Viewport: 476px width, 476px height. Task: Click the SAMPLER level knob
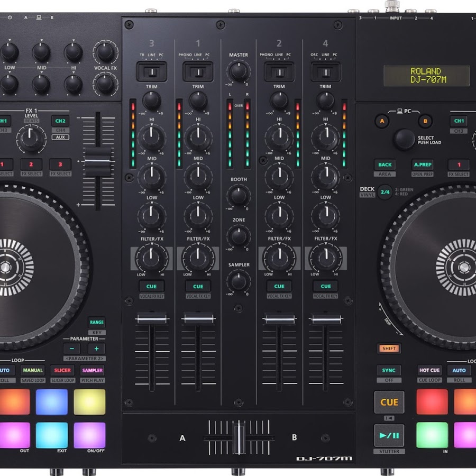click(x=239, y=281)
